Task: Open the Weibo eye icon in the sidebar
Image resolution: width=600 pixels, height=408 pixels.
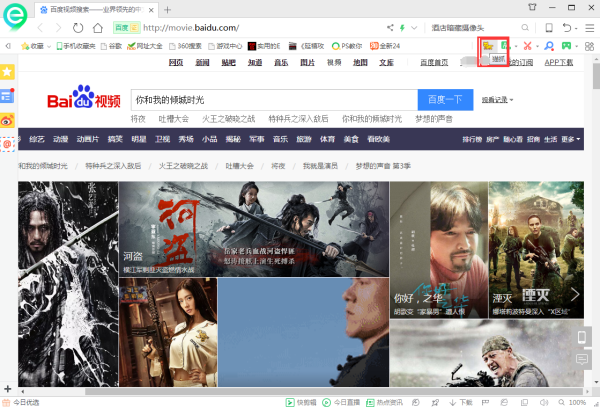Action: (x=7, y=121)
